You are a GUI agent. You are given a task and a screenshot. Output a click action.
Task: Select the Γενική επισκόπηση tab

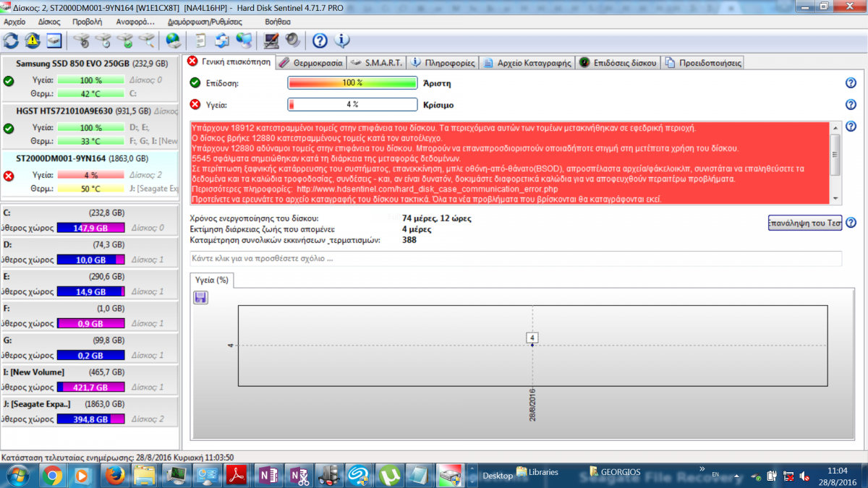coord(228,61)
